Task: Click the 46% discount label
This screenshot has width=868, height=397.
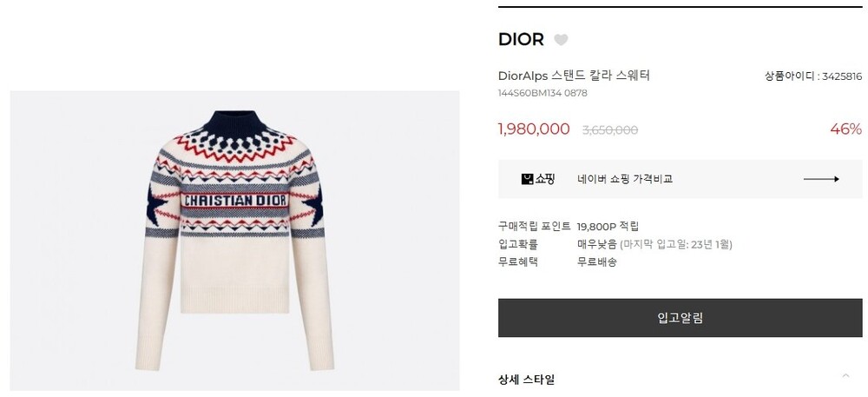Action: [x=845, y=129]
